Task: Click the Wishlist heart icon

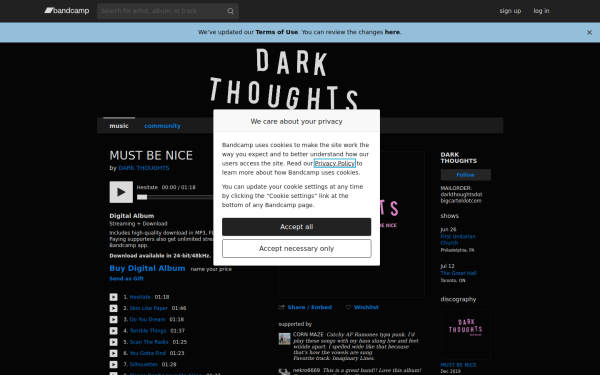Action: 348,307
